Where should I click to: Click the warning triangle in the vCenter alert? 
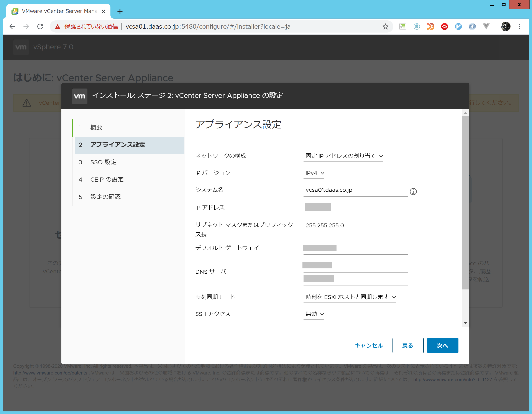click(x=26, y=103)
